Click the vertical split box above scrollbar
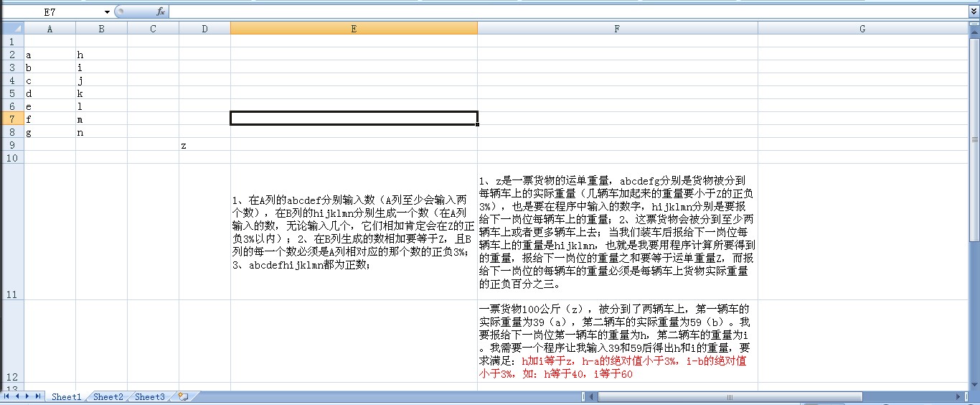 pos(974,24)
